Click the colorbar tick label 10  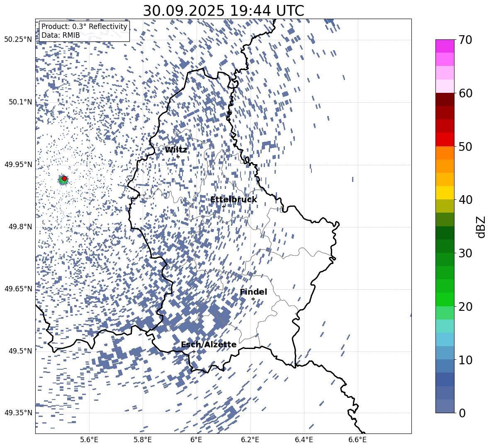(x=465, y=360)
